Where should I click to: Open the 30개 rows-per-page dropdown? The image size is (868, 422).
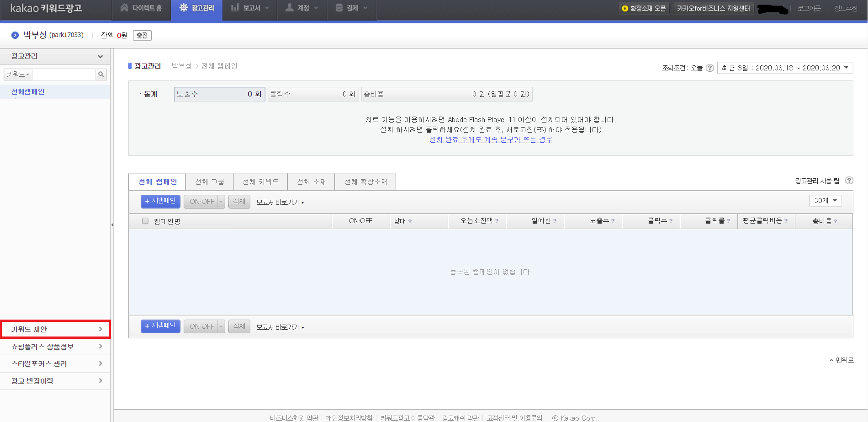825,201
